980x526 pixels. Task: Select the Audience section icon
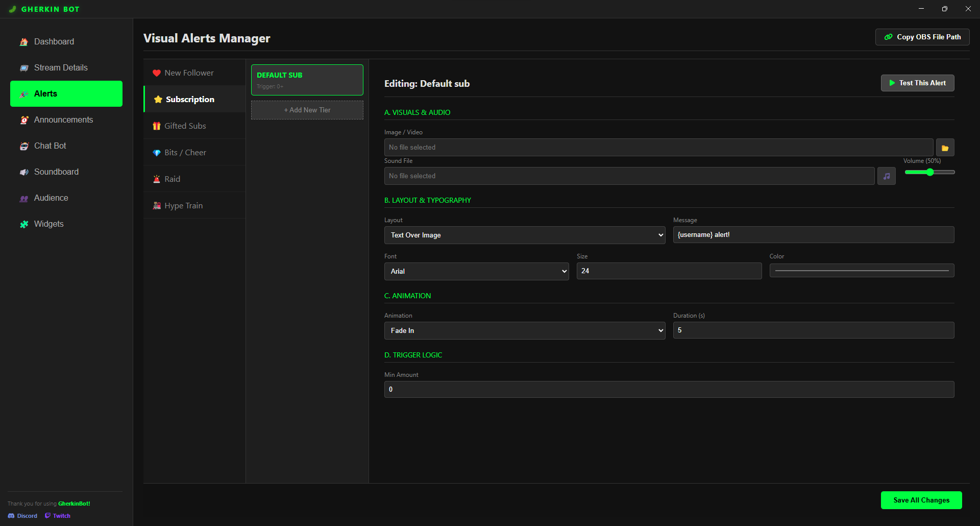(x=24, y=198)
